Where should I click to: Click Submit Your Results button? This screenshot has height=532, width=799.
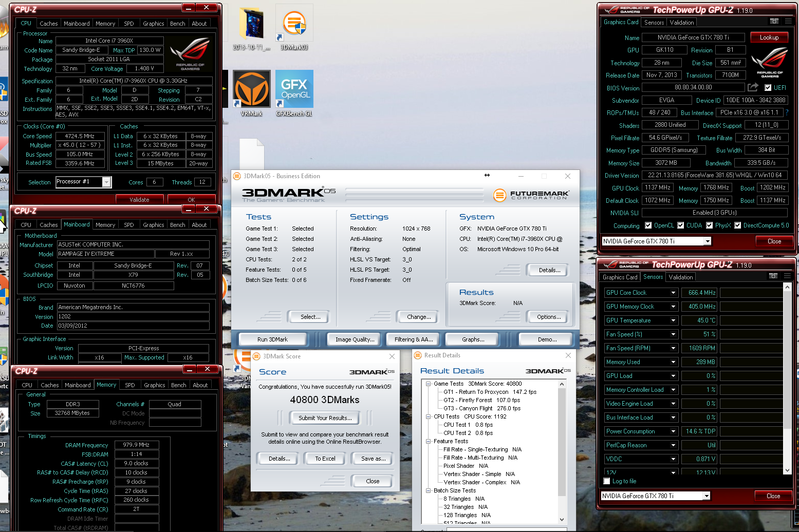click(325, 418)
